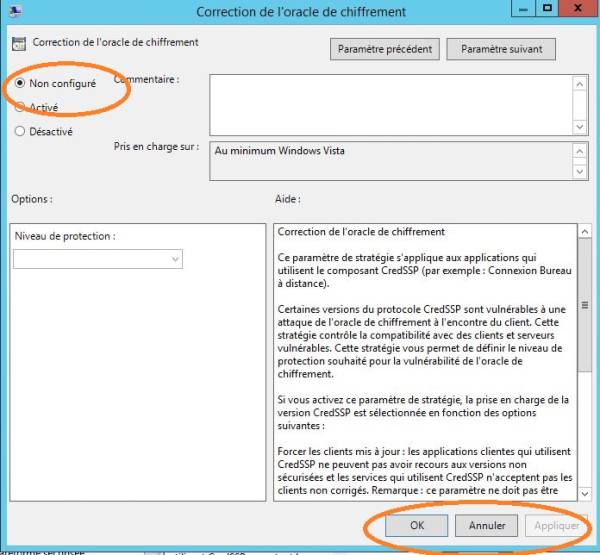Confirm with the OK button

(416, 525)
